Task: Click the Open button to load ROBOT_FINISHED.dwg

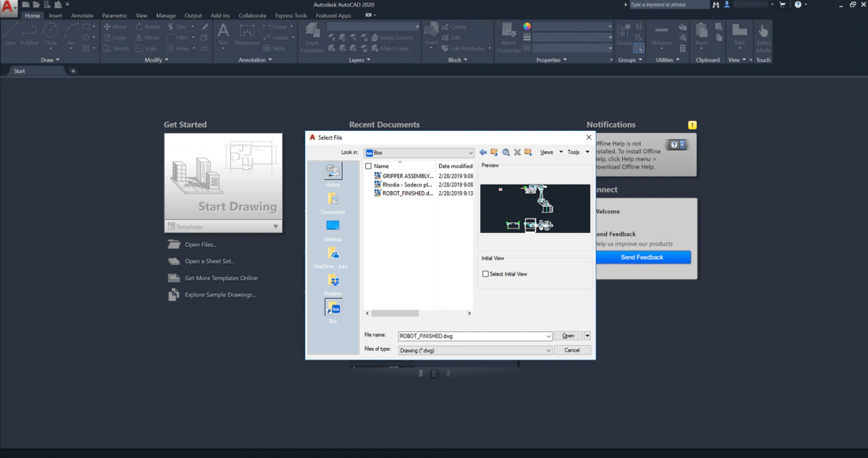Action: [x=568, y=336]
